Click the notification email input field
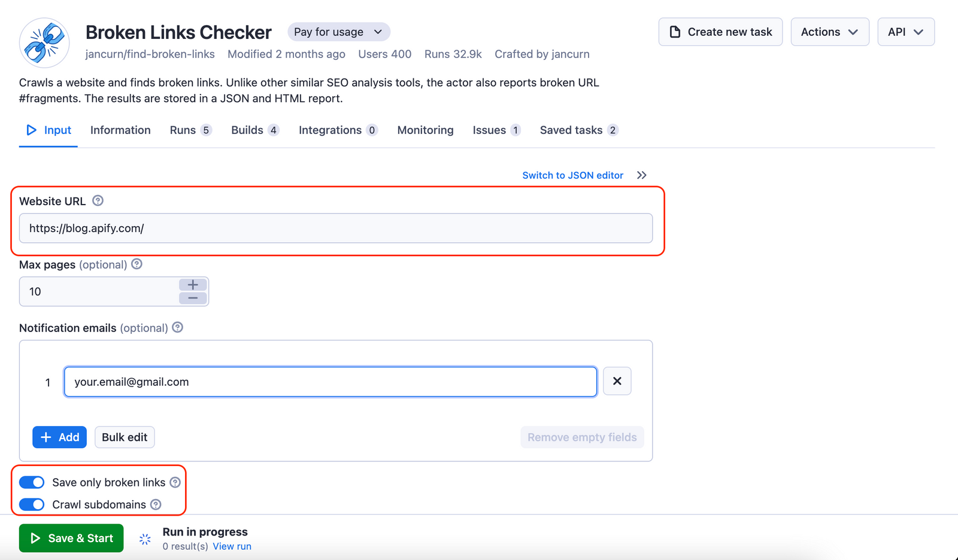 (329, 381)
